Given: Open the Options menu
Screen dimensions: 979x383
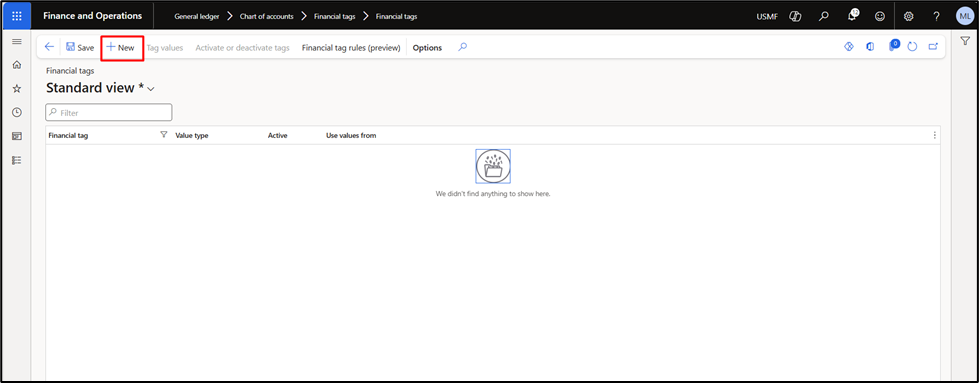Looking at the screenshot, I should [427, 47].
